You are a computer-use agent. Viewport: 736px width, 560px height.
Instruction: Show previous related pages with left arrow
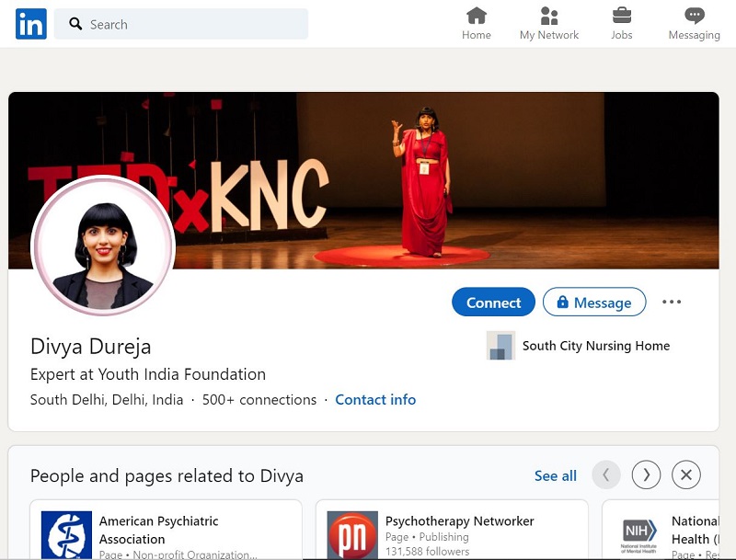[606, 475]
